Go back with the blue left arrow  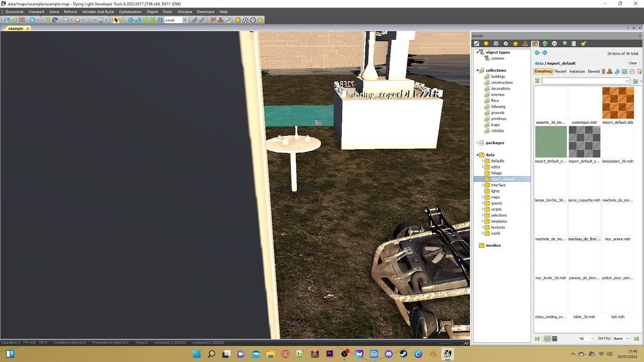pyautogui.click(x=537, y=53)
